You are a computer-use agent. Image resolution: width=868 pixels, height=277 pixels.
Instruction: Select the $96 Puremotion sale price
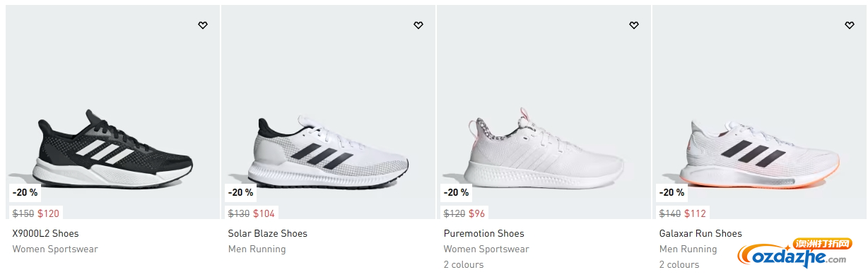[x=477, y=213]
